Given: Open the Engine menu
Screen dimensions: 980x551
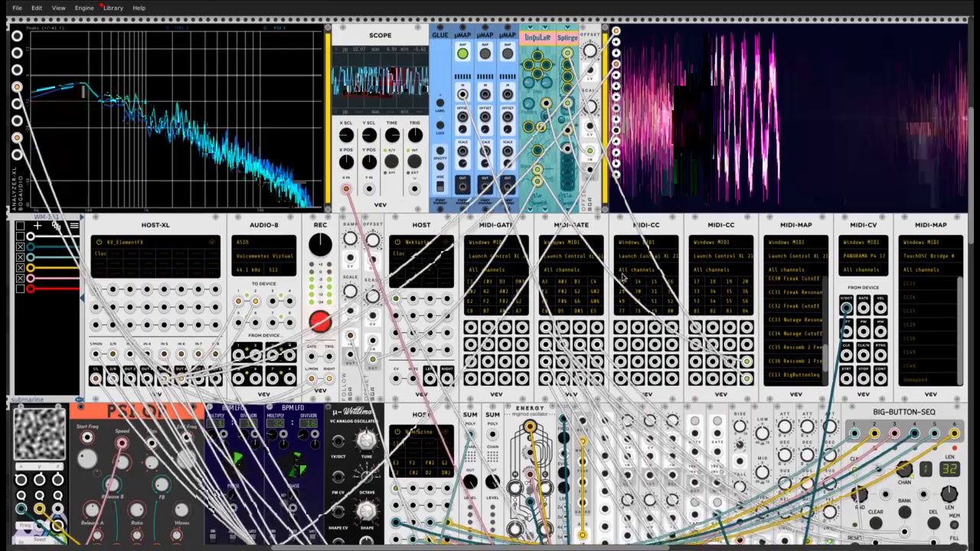Looking at the screenshot, I should click(x=84, y=8).
